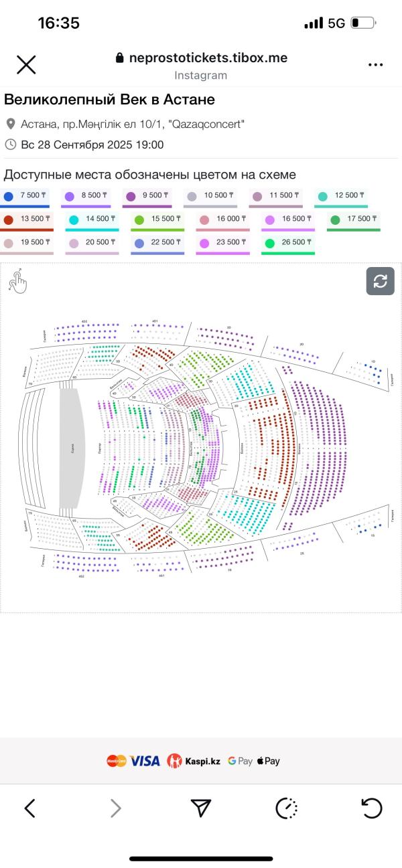Screen dimensions: 402x868
Task: Tap the refresh seating map button
Action: [381, 281]
